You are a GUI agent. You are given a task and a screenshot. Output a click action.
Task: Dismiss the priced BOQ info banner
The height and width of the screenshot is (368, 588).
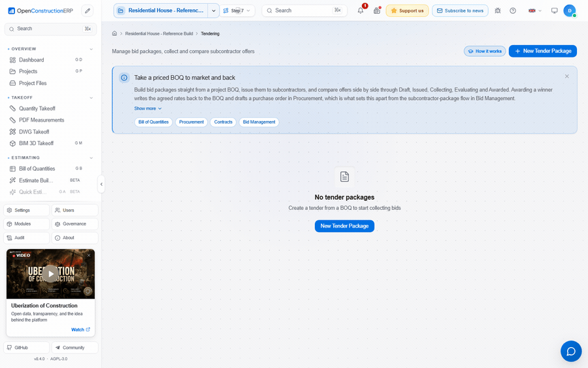[x=566, y=76]
